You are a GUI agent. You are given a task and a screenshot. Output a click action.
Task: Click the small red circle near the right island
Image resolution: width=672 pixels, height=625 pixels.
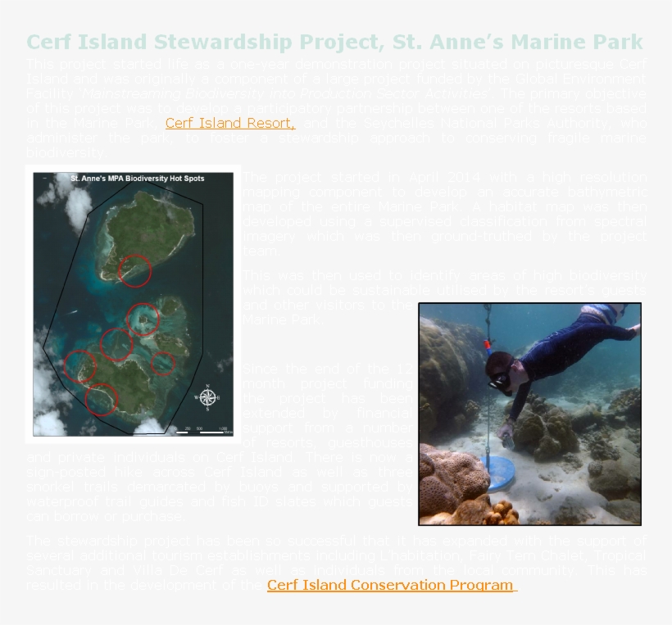[x=163, y=364]
